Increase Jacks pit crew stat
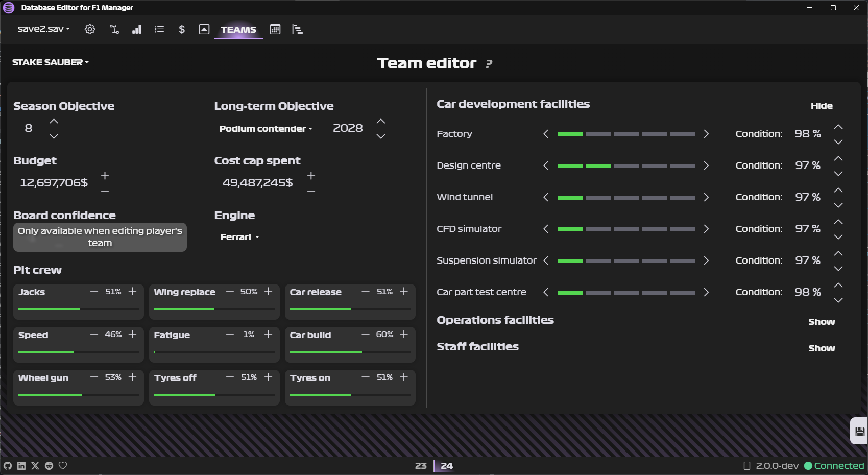 [x=132, y=291]
